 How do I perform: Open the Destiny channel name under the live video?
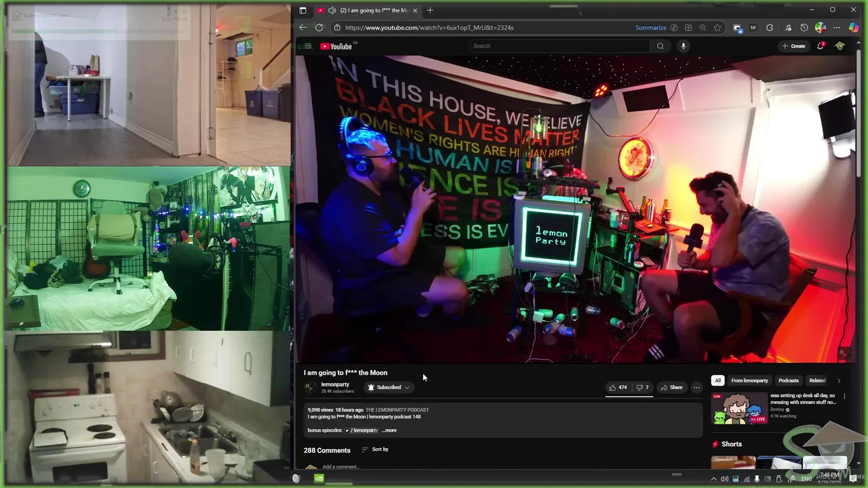click(x=777, y=409)
